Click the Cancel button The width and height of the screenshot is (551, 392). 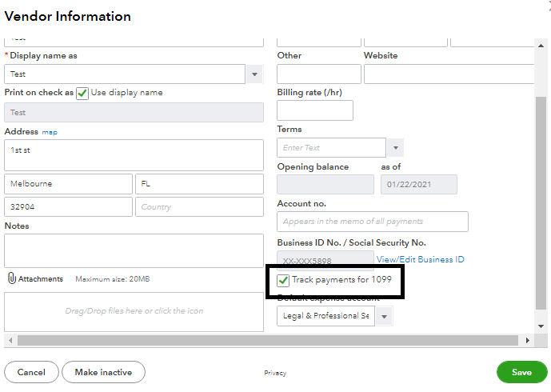click(31, 372)
